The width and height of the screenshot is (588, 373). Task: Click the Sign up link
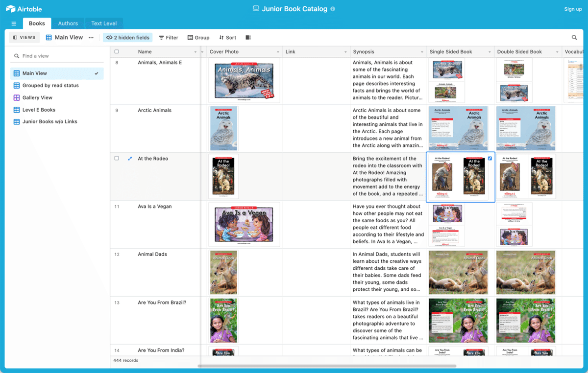point(573,9)
